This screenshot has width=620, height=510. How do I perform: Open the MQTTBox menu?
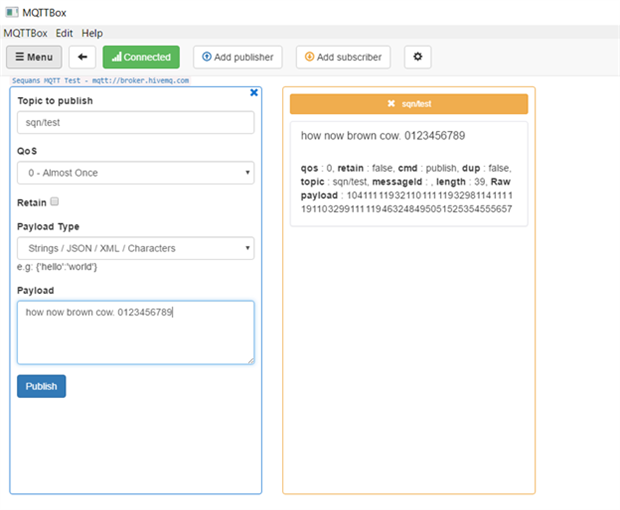(x=26, y=33)
